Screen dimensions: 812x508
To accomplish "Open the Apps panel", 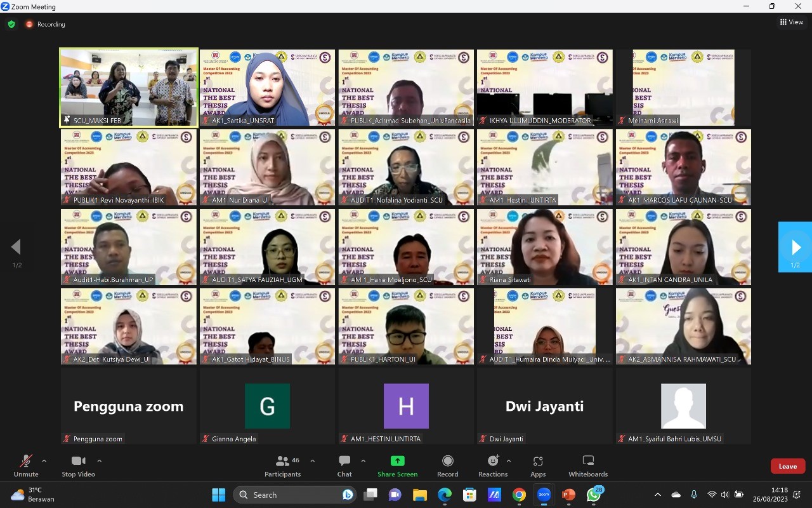I will [538, 462].
